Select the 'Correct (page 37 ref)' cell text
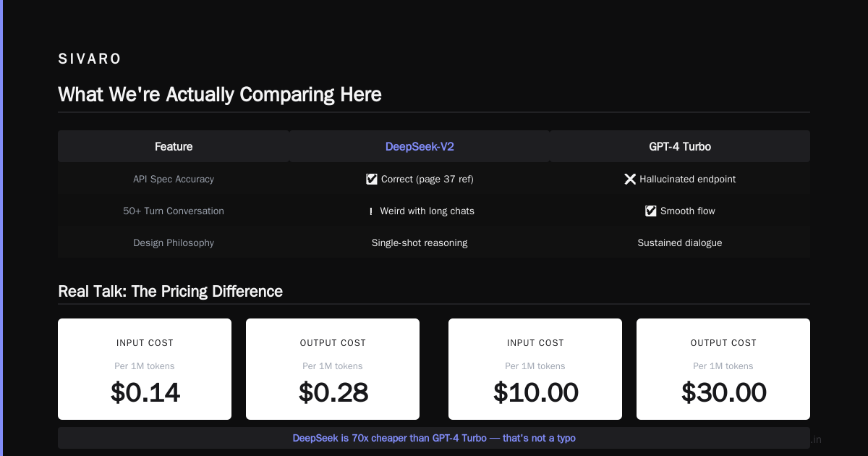The height and width of the screenshot is (456, 868). point(427,179)
